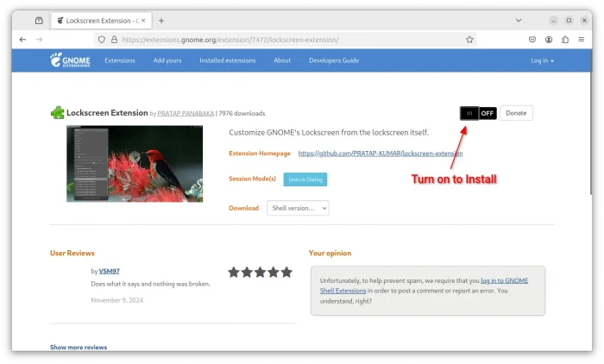The width and height of the screenshot is (604, 364).
Task: Click the 'Your opinion' heading
Action: (x=330, y=253)
